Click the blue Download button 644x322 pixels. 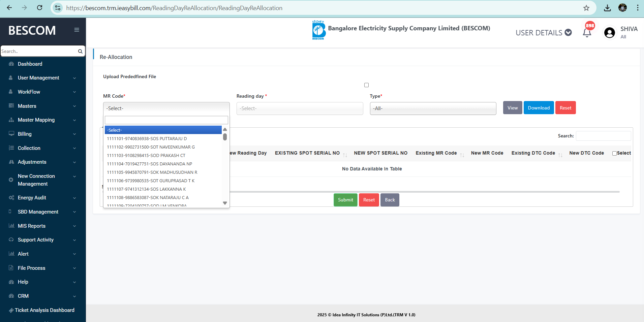tap(539, 108)
